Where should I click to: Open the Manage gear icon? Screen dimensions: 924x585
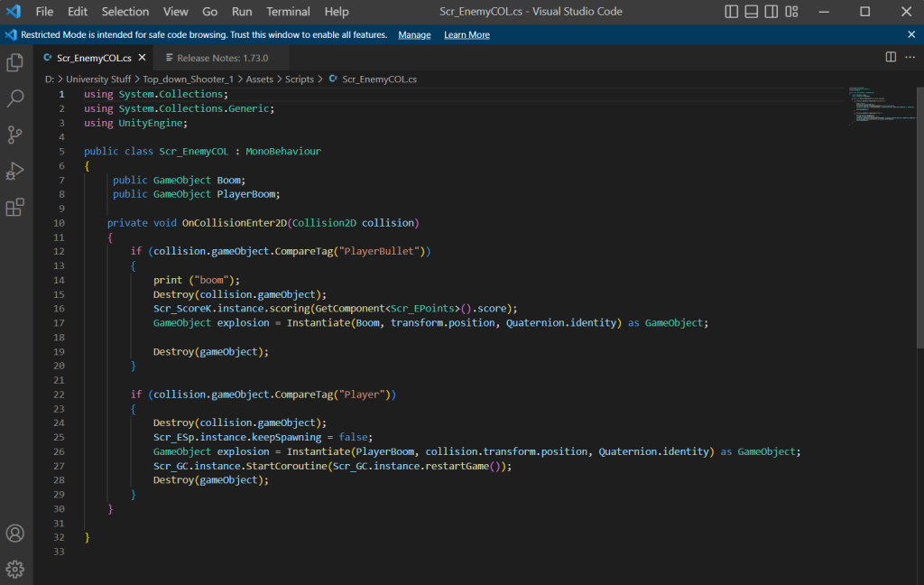click(x=15, y=569)
